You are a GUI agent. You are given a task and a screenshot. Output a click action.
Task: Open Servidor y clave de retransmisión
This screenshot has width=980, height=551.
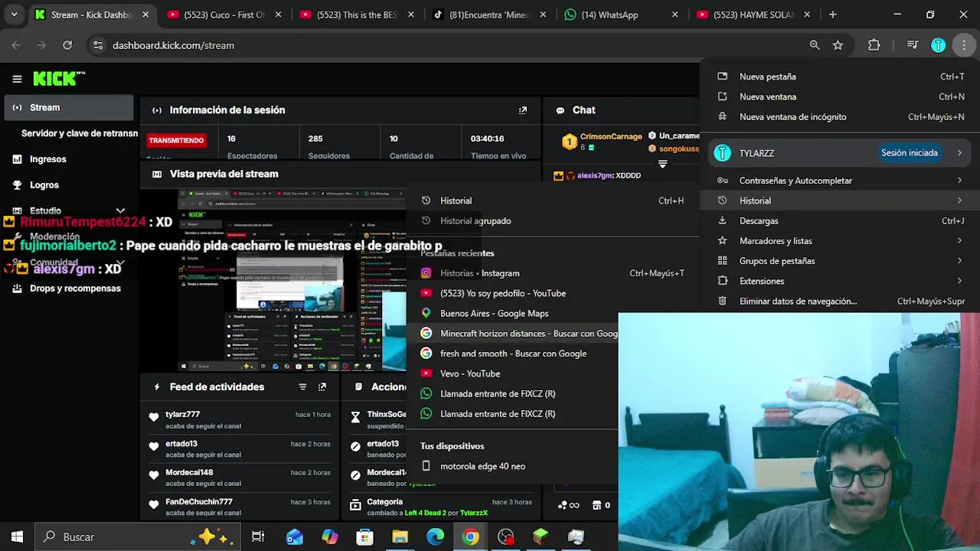80,133
